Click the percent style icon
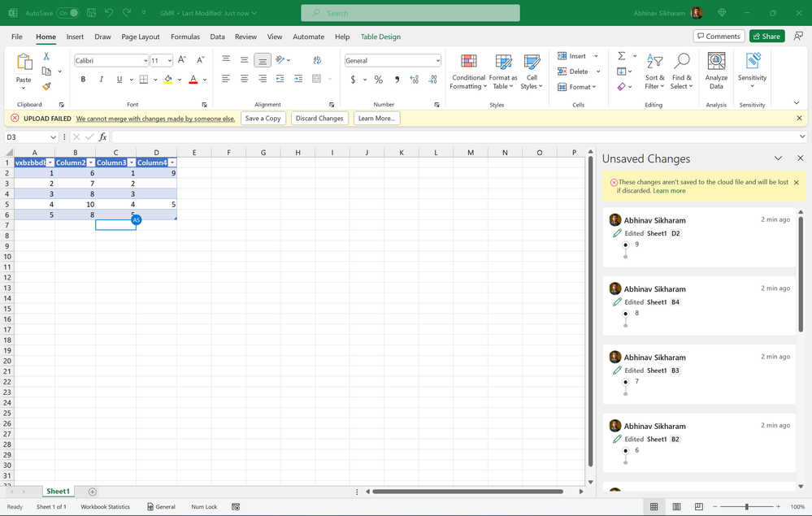The height and width of the screenshot is (516, 812). point(379,79)
